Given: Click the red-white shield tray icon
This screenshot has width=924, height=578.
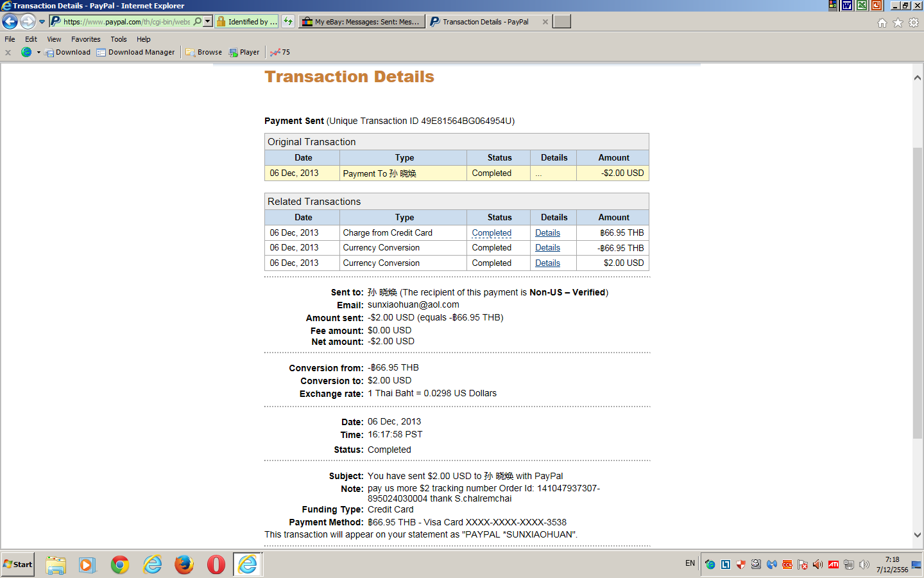Looking at the screenshot, I should point(740,565).
